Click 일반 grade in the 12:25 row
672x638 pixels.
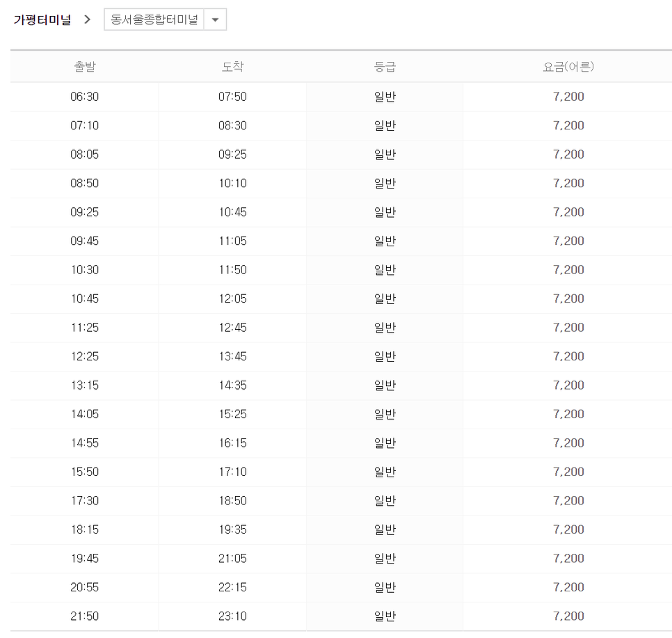click(x=385, y=356)
